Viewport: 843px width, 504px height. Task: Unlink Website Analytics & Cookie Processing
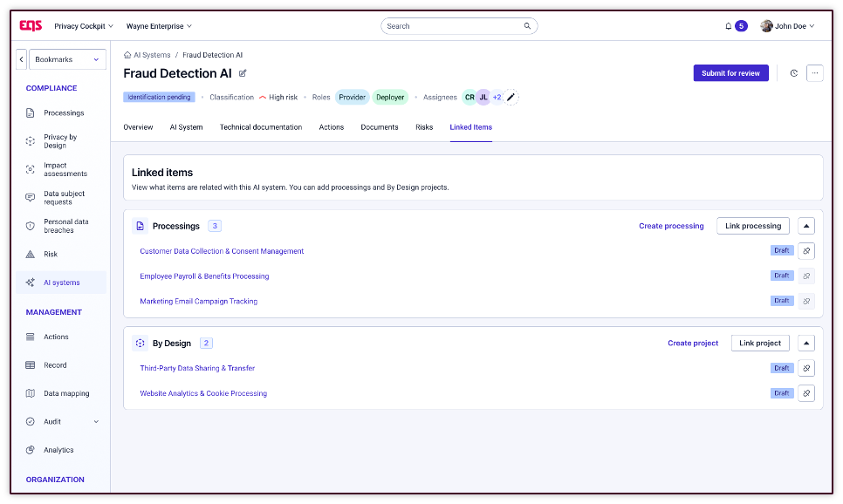pos(805,393)
